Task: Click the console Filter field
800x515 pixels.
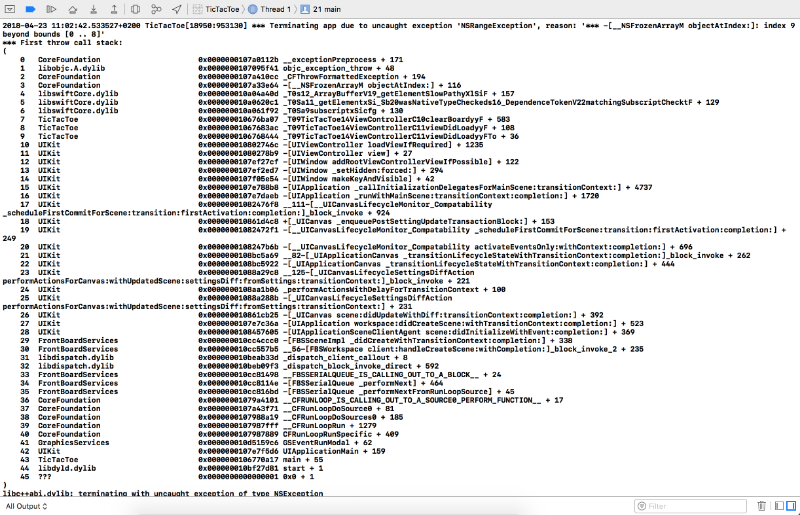Action: (690, 506)
